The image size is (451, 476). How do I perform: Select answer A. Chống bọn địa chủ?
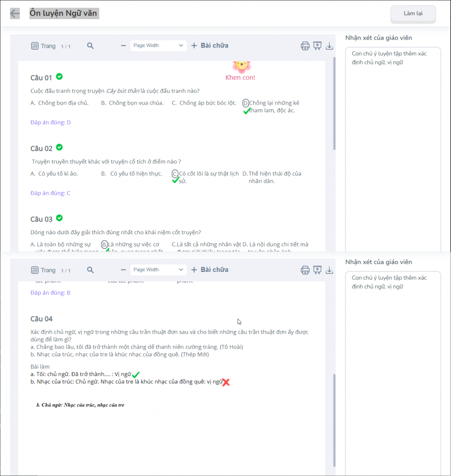pos(59,103)
